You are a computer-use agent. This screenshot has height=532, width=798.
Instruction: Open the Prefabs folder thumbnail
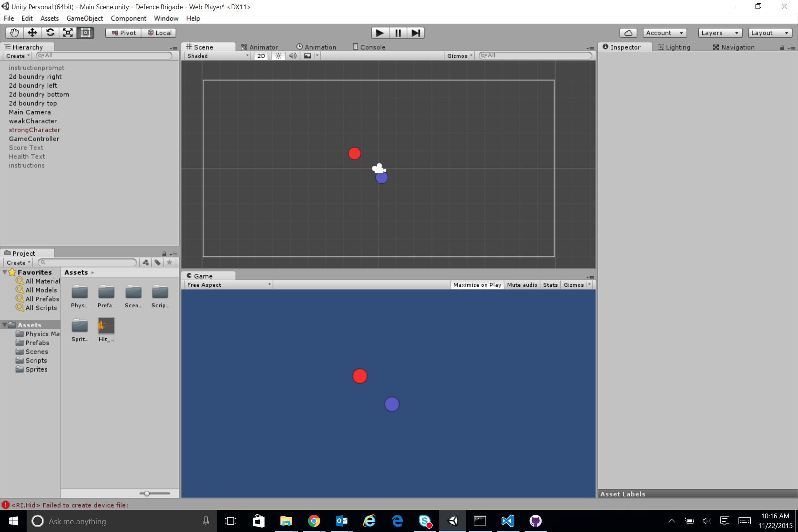[106, 296]
